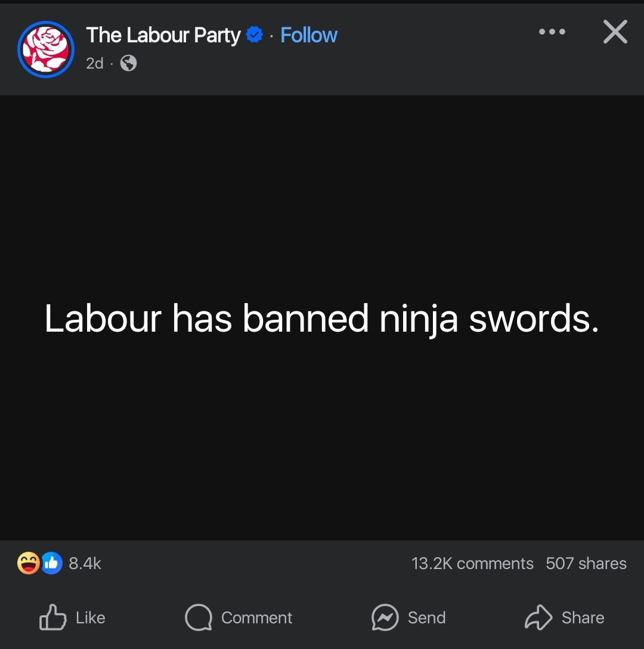Click the globe public audience icon
Viewport: 644px width, 649px height.
pos(128,63)
